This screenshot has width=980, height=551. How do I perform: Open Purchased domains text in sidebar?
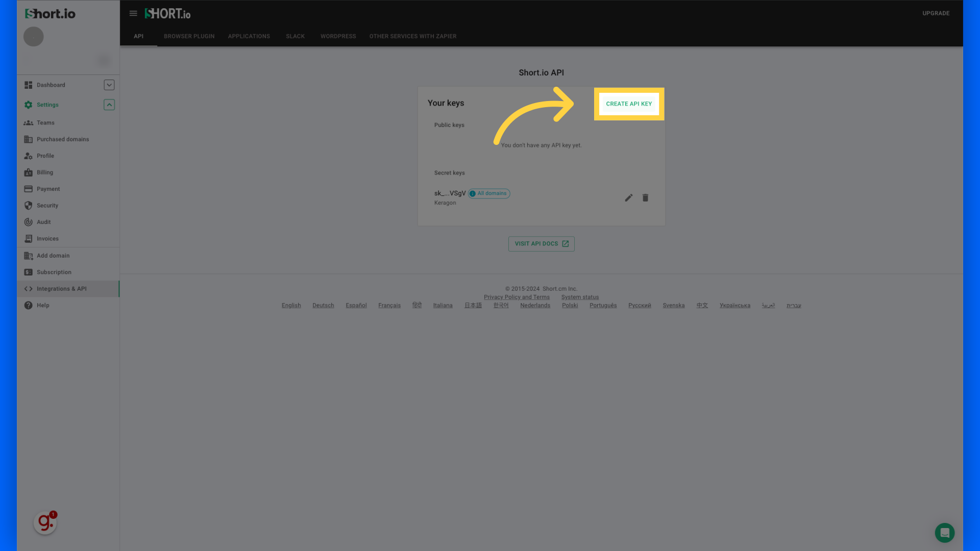click(x=63, y=139)
